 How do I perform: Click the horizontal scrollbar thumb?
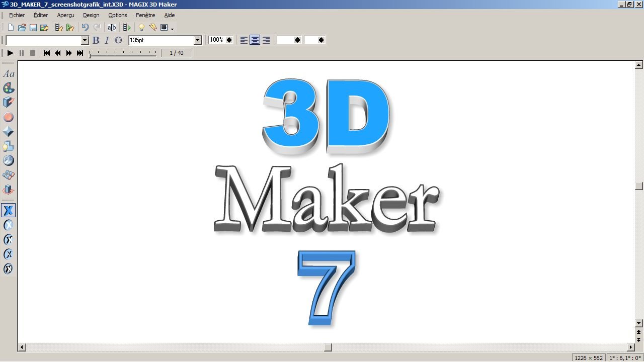point(328,347)
